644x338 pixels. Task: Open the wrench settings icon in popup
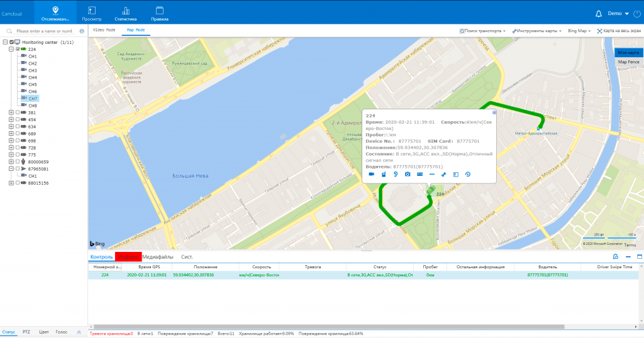[x=444, y=174]
